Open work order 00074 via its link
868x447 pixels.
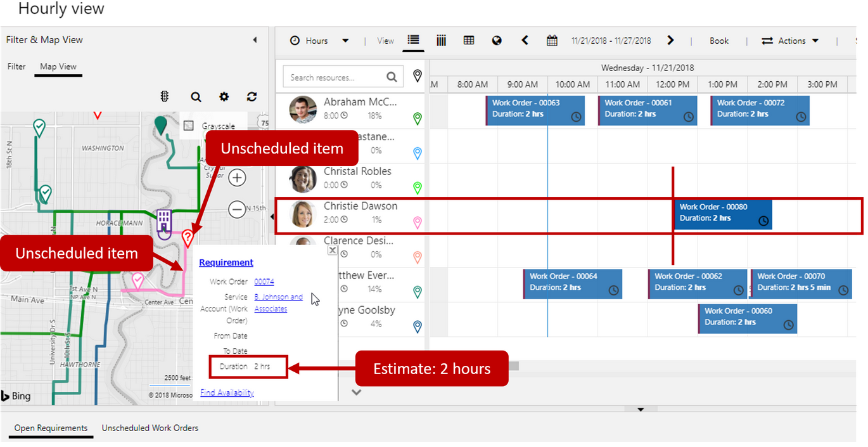(265, 282)
